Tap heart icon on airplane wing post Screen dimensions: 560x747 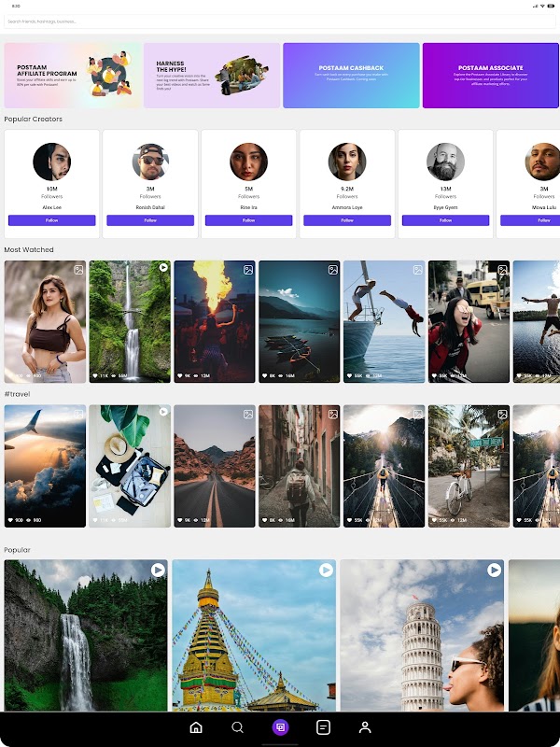[10, 520]
